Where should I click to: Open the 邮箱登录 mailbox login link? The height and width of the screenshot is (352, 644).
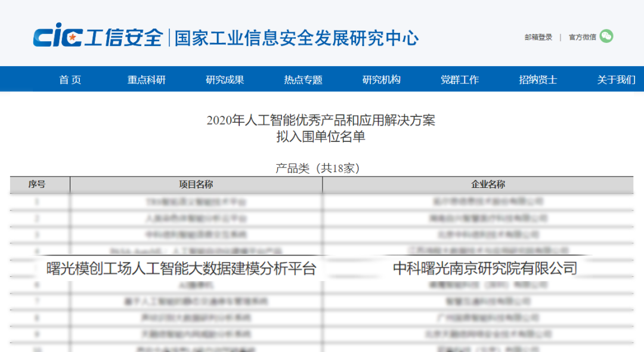click(x=538, y=37)
